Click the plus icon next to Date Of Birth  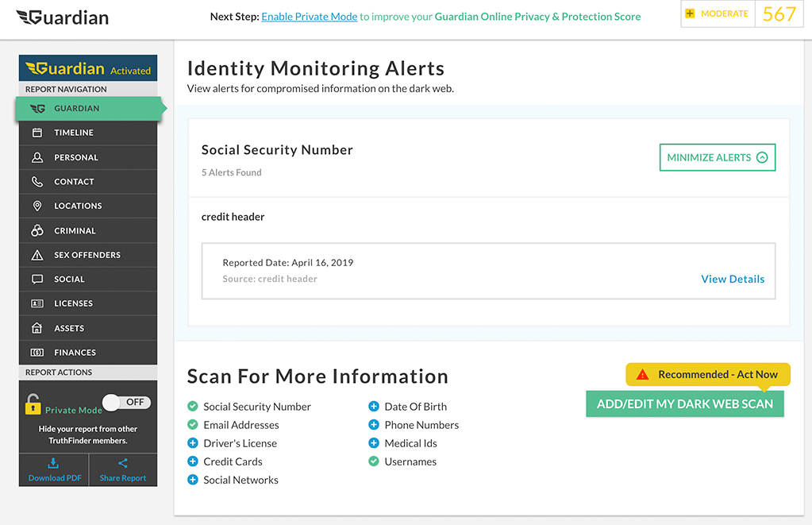[373, 407]
